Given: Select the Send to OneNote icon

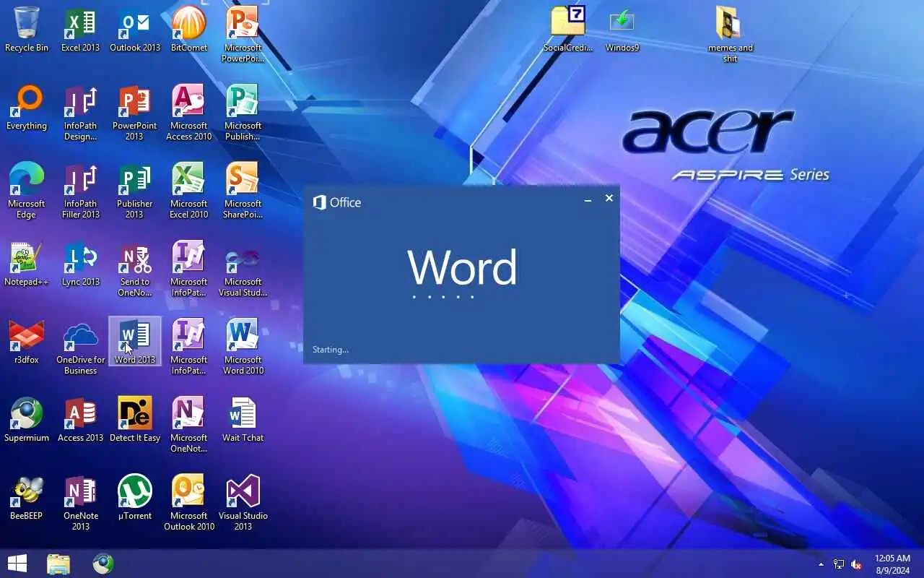Looking at the screenshot, I should point(135,268).
